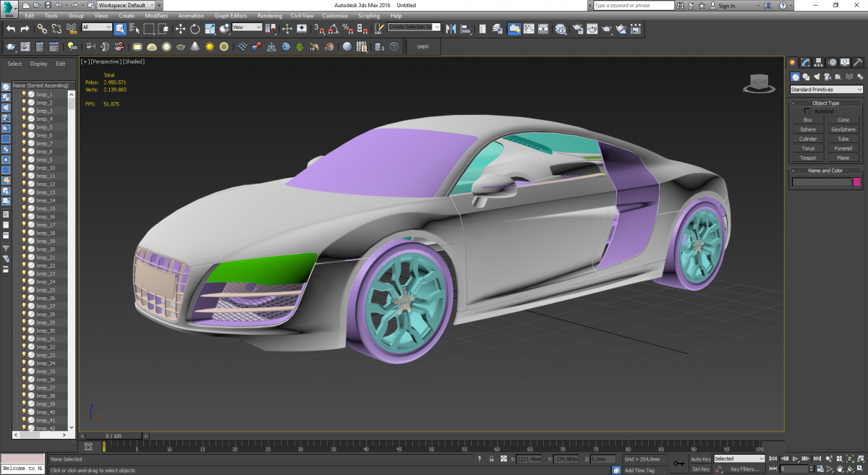Click the time slider showing 0 / 100
Viewport: 868px width, 475px height.
114,436
